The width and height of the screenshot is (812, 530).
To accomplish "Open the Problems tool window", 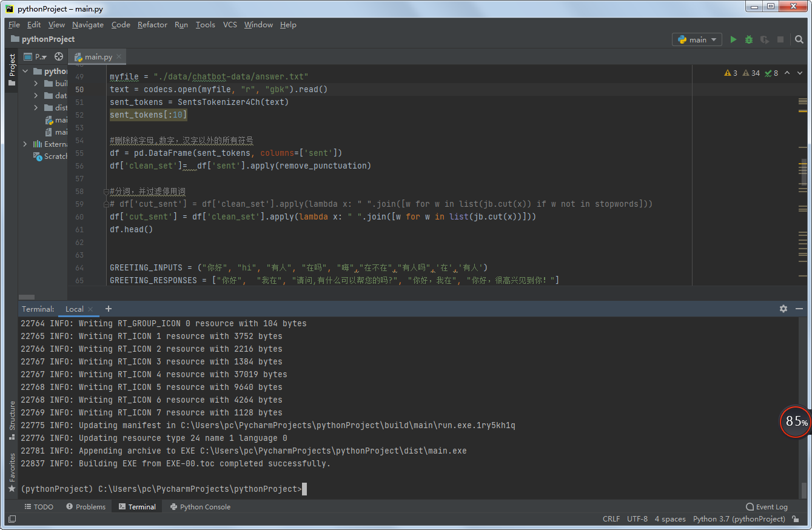I will (x=86, y=507).
